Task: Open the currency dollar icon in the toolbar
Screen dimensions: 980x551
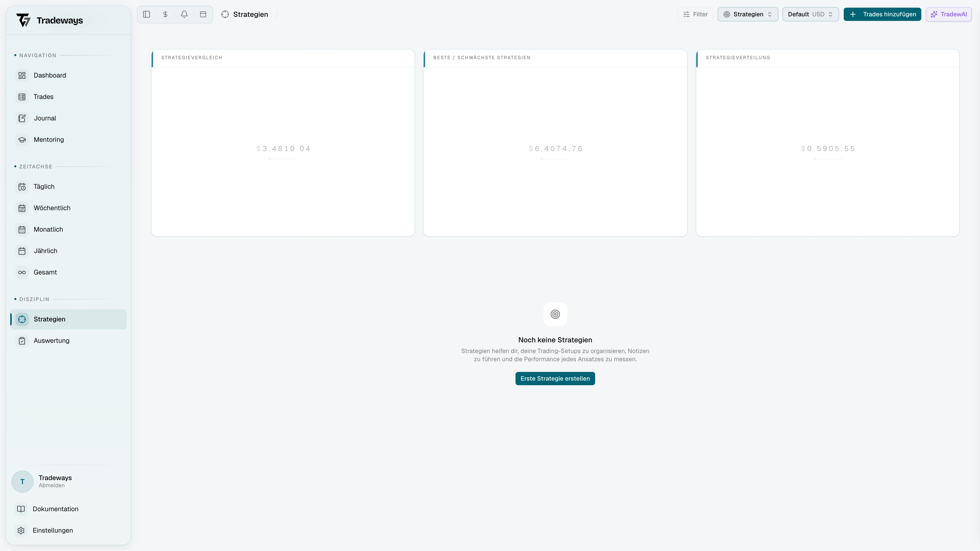Action: (165, 14)
